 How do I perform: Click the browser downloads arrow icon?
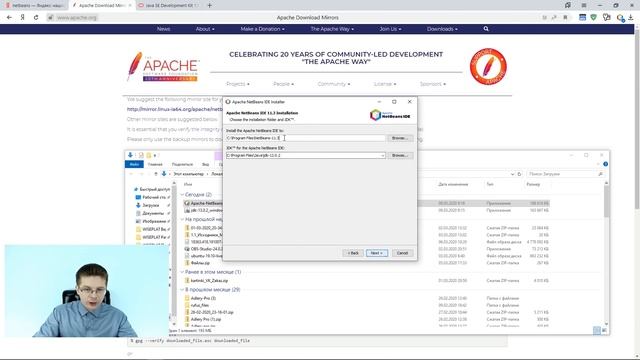(x=631, y=18)
